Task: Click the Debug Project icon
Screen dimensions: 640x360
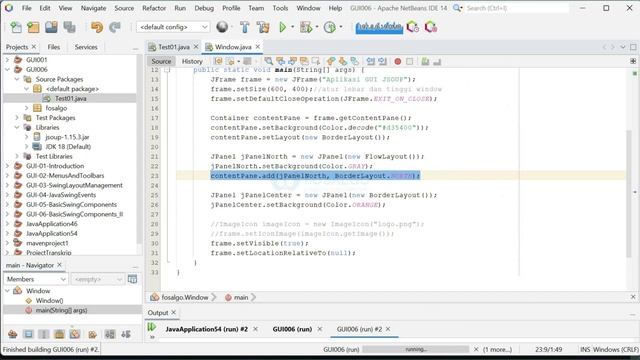Action: coord(305,27)
